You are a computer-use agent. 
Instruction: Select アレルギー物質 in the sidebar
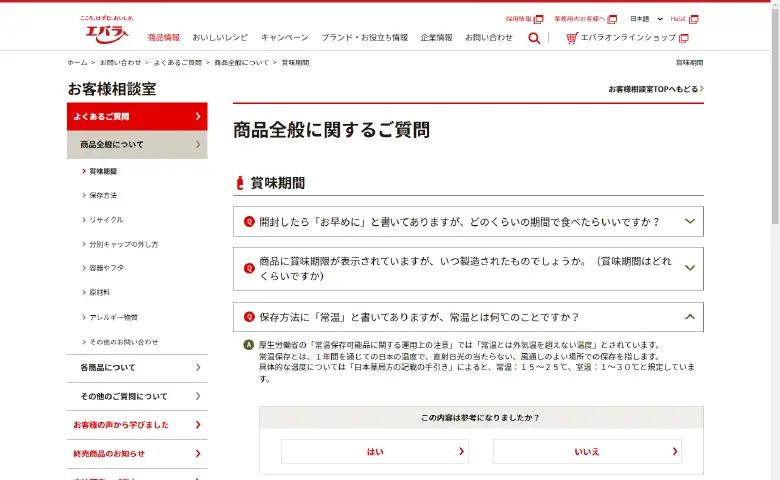click(x=113, y=317)
